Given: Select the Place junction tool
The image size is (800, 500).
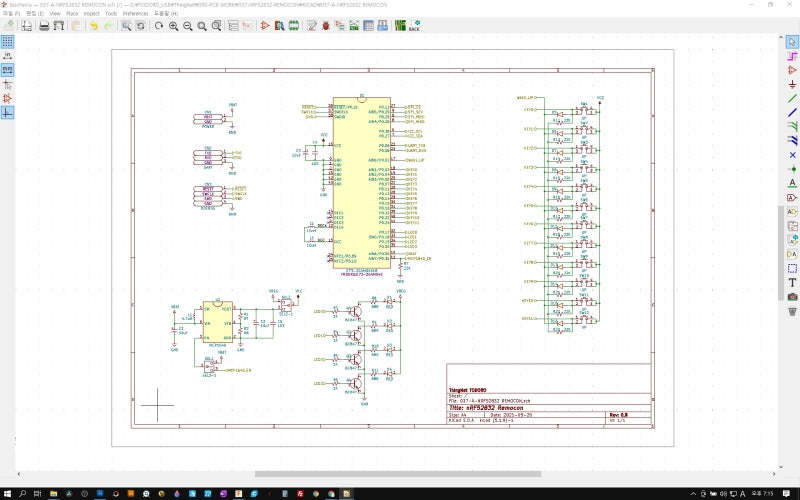Looking at the screenshot, I should (792, 169).
